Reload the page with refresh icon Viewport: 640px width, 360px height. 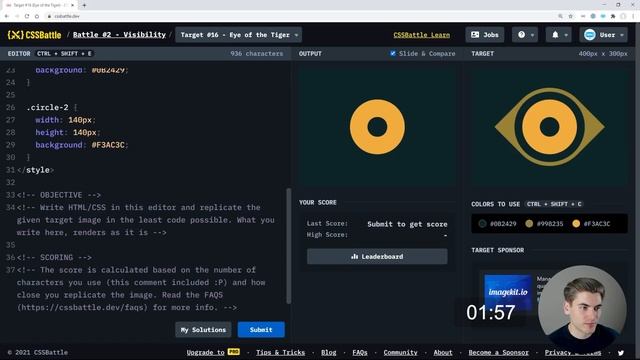27,16
